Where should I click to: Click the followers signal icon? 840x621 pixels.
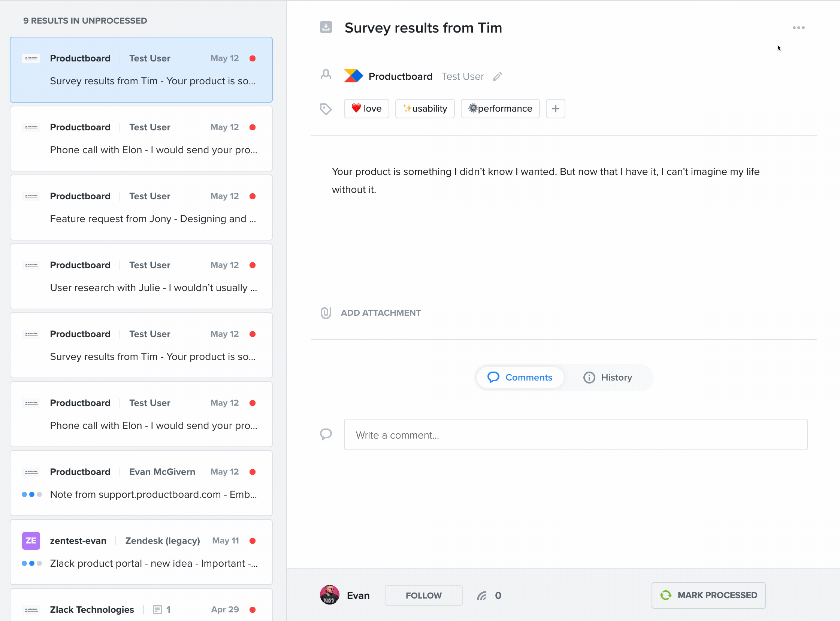[482, 596]
